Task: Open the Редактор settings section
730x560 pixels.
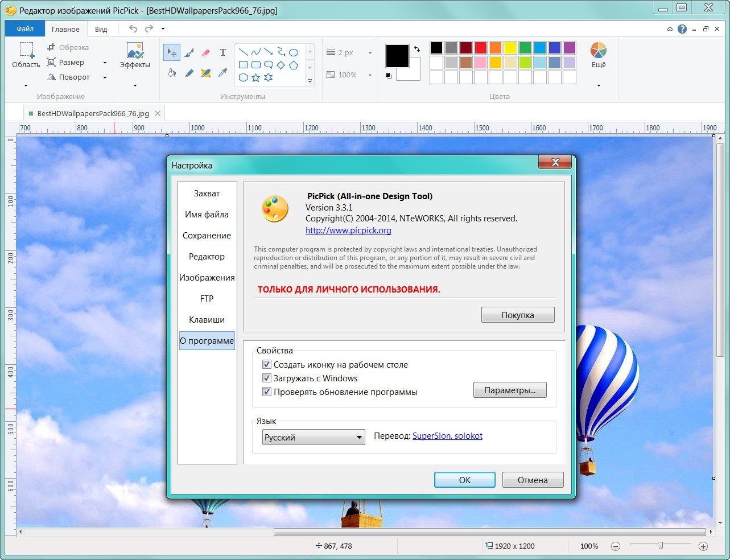Action: click(x=207, y=257)
